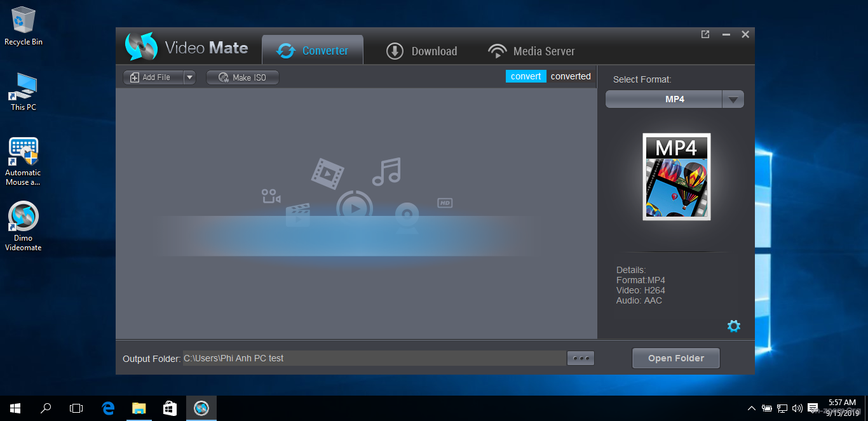Screen dimensions: 868x421
Task: Expand the Add File dropdown arrow
Action: pyautogui.click(x=189, y=77)
